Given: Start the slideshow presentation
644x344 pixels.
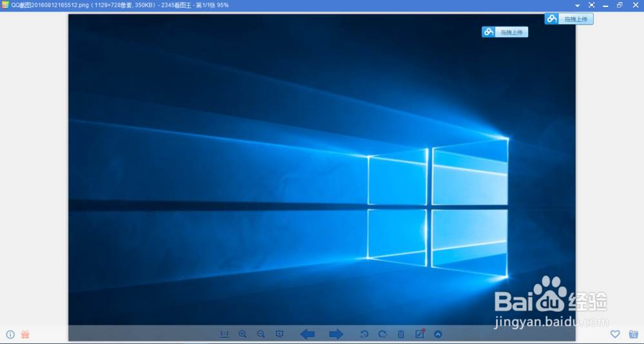Looking at the screenshot, I should click(x=279, y=334).
